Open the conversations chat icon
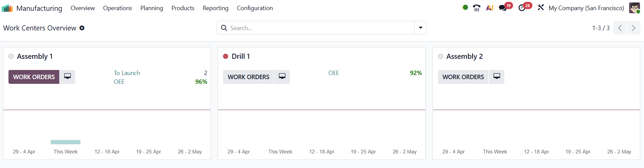Image resolution: width=644 pixels, height=168 pixels. click(503, 8)
